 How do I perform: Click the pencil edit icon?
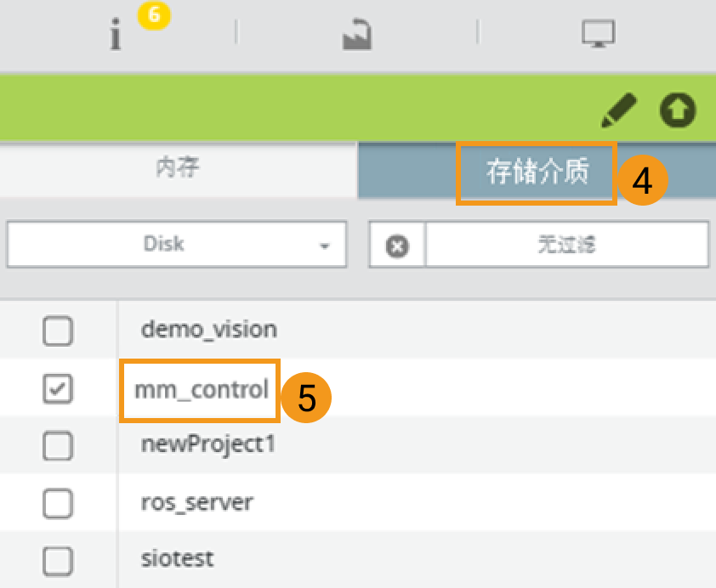618,110
